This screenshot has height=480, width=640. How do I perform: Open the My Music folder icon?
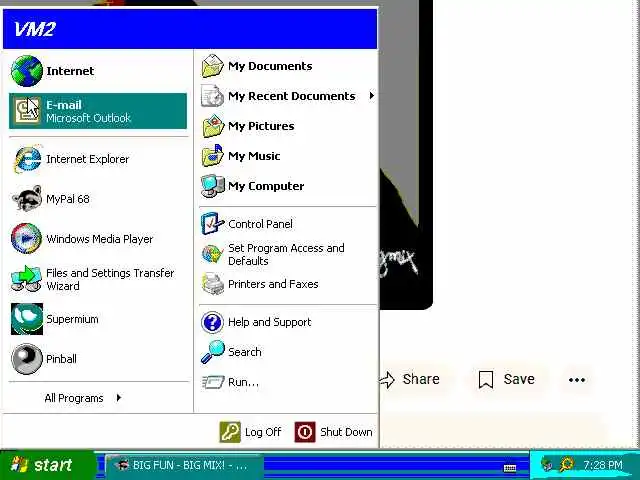[213, 156]
